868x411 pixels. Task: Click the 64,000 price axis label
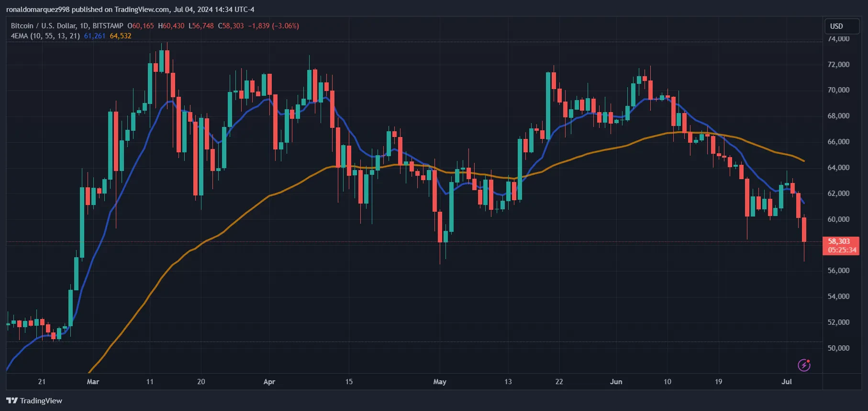click(838, 168)
